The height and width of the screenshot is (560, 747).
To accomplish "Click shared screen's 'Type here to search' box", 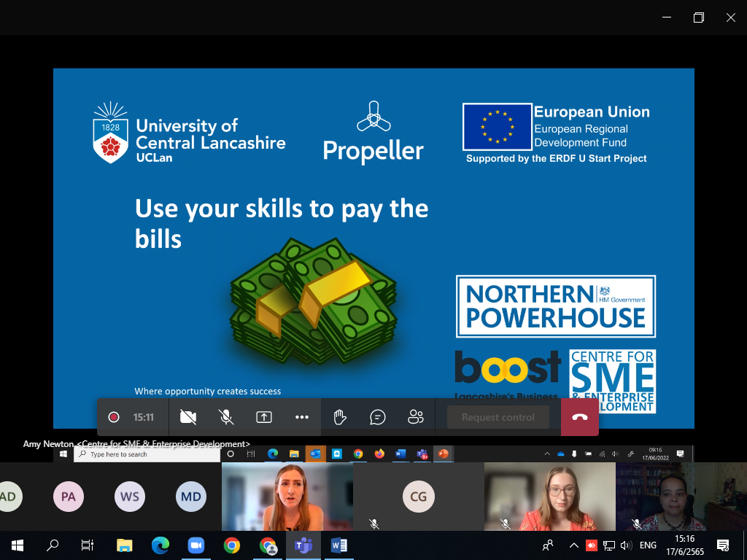I will point(147,454).
